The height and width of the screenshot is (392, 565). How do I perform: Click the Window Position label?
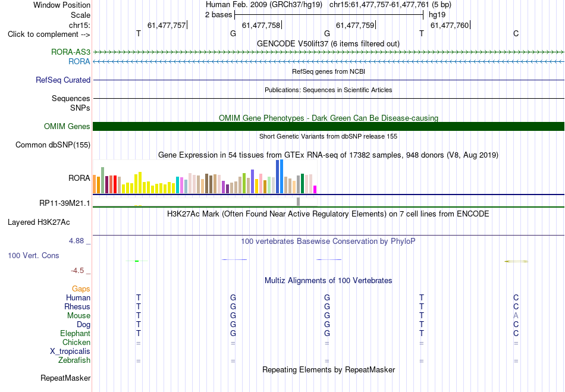62,5
